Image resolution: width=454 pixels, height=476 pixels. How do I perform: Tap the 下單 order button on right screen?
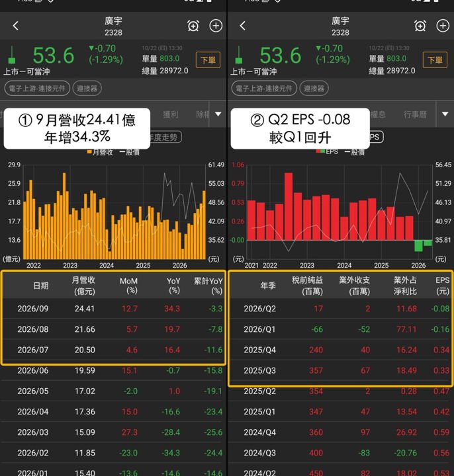point(435,59)
